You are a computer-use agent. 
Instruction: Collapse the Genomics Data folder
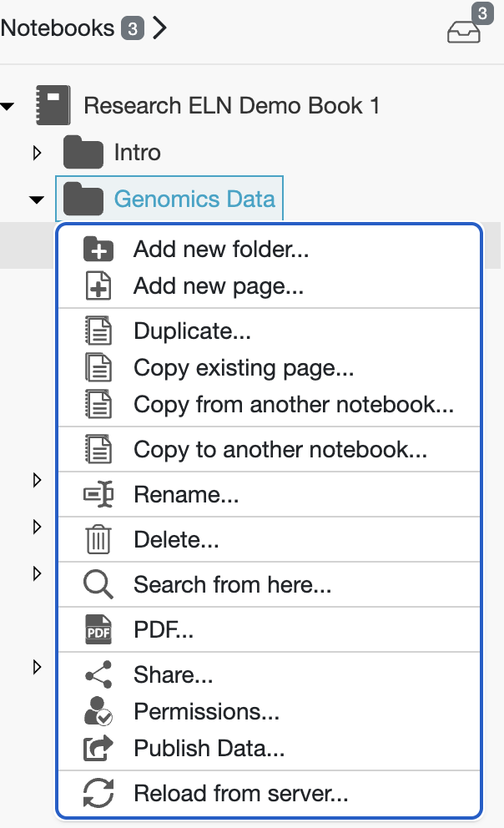pos(37,199)
